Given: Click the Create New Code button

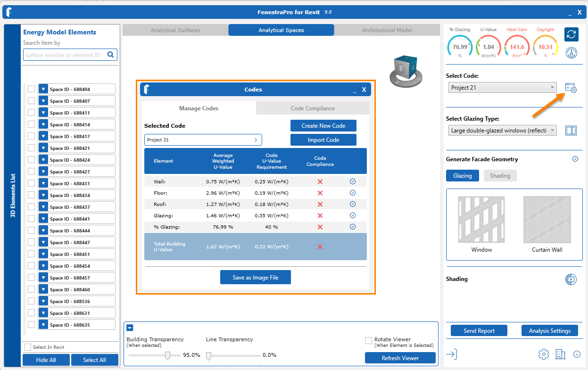Looking at the screenshot, I should 323,126.
